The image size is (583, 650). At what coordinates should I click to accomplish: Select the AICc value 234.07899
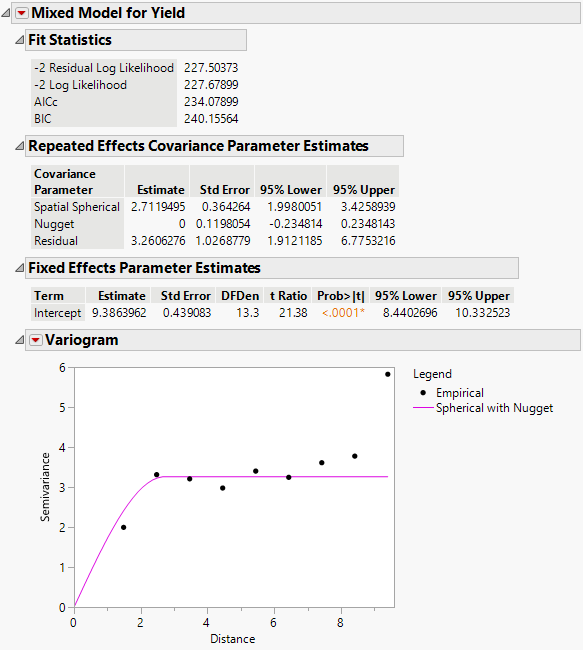tap(211, 102)
